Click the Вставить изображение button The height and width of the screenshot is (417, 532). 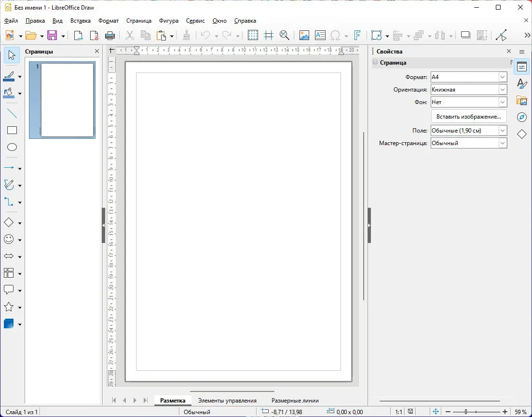[x=468, y=116]
